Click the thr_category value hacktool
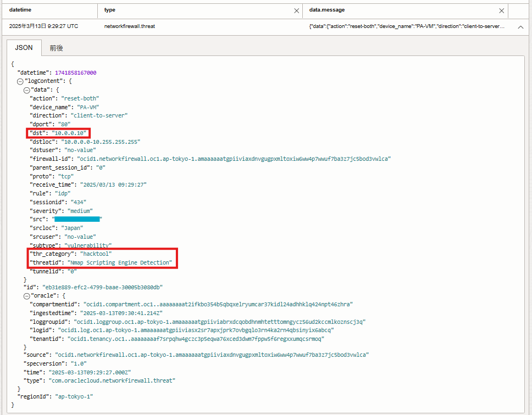This screenshot has width=532, height=415. coord(96,254)
